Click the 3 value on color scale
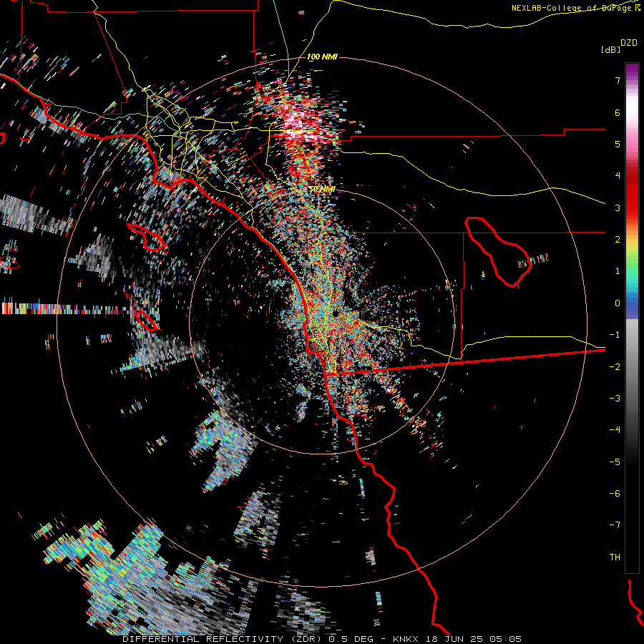The width and height of the screenshot is (644, 644). [618, 208]
